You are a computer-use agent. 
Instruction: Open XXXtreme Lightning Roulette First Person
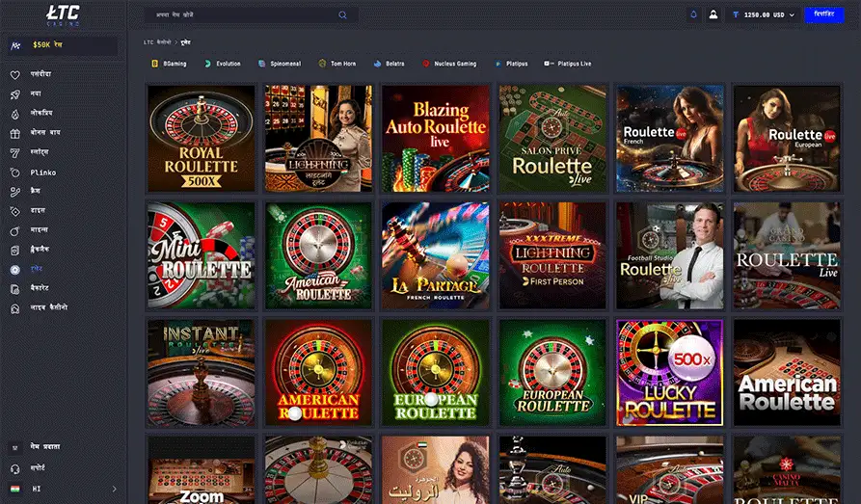click(x=553, y=255)
